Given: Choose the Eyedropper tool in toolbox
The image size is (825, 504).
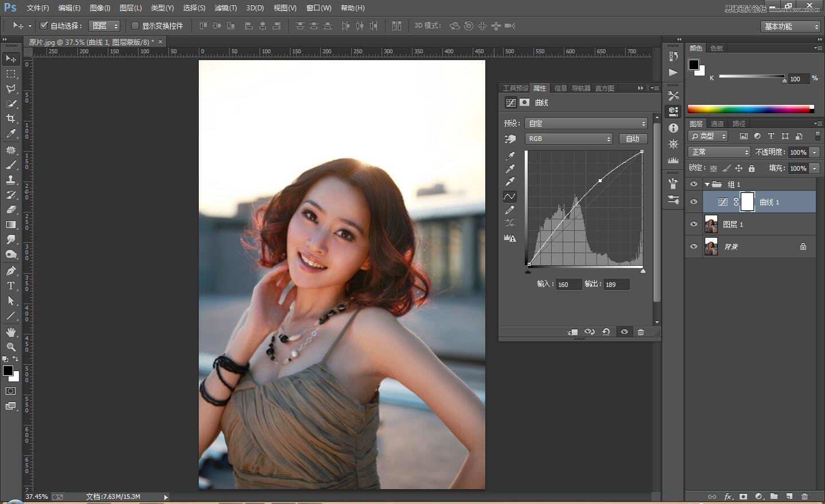Looking at the screenshot, I should click(10, 133).
